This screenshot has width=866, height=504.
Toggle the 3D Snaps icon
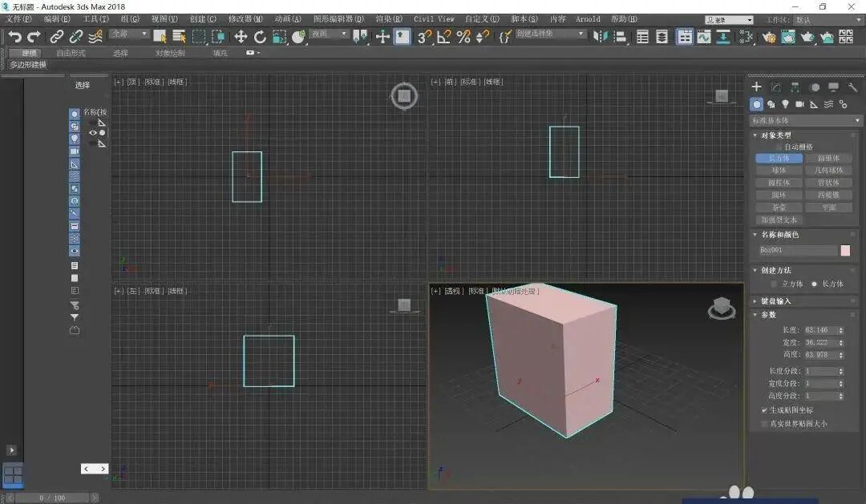(x=424, y=36)
